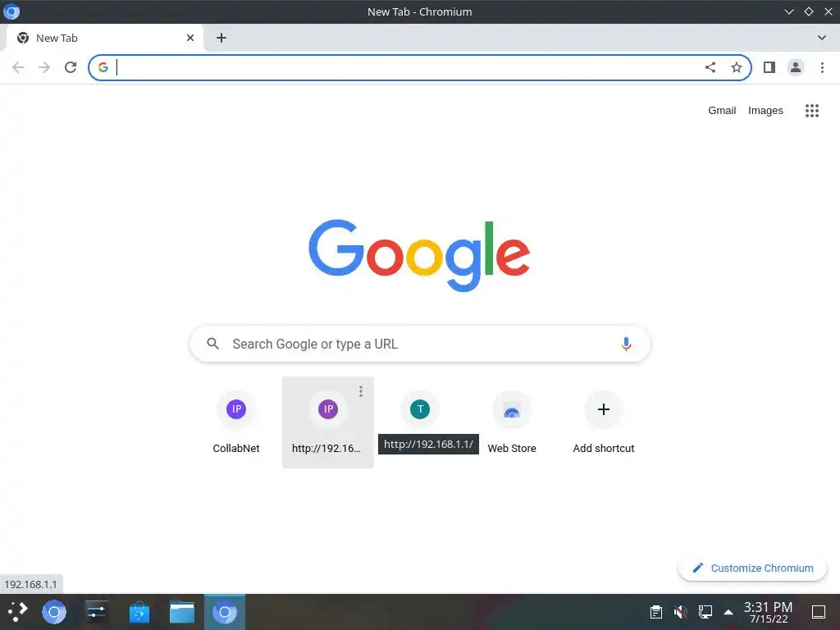Viewport: 840px width, 630px height.
Task: Select active Chromium task in taskbar
Action: (x=225, y=612)
